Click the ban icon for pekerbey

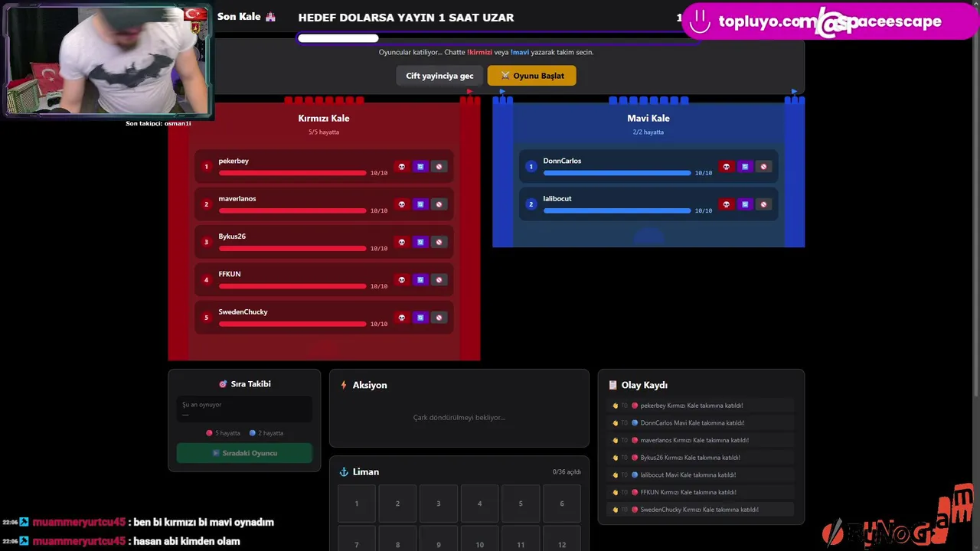point(439,167)
